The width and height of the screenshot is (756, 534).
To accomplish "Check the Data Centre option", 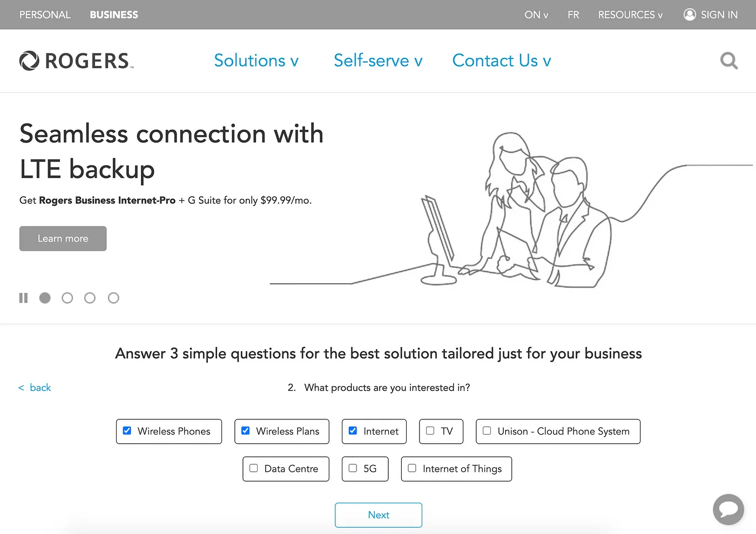I will coord(253,468).
